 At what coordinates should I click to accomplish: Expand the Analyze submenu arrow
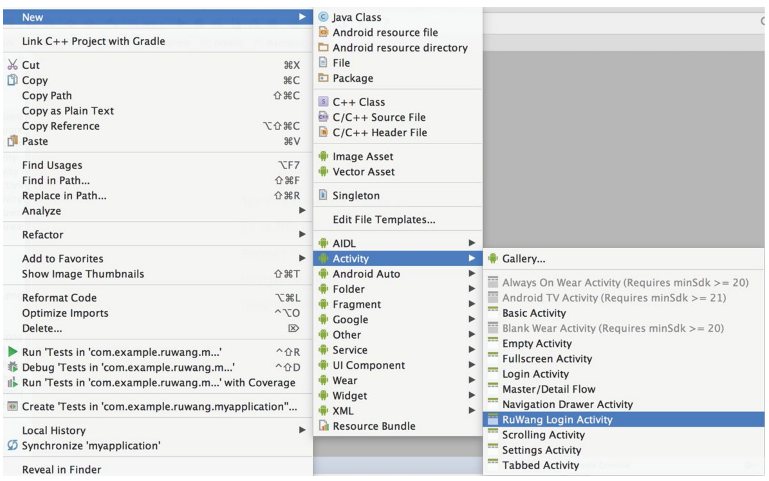302,211
